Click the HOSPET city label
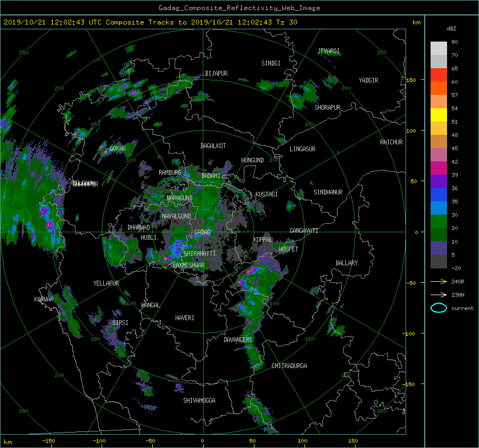 pyautogui.click(x=288, y=249)
